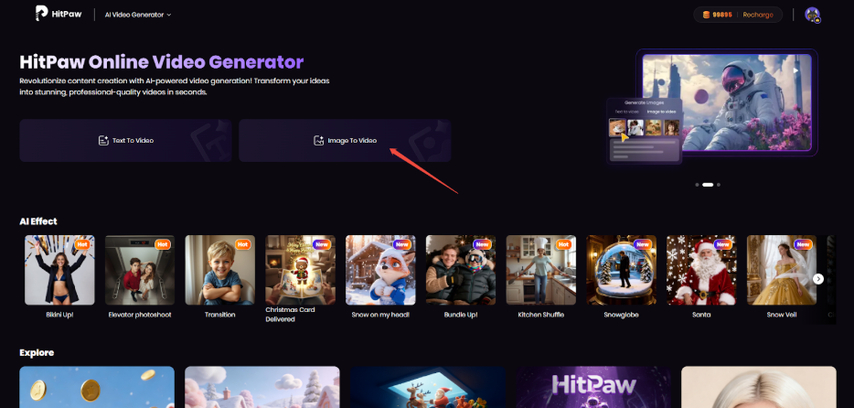
Task: Open the AI Video Generator dropdown
Action: [x=138, y=15]
